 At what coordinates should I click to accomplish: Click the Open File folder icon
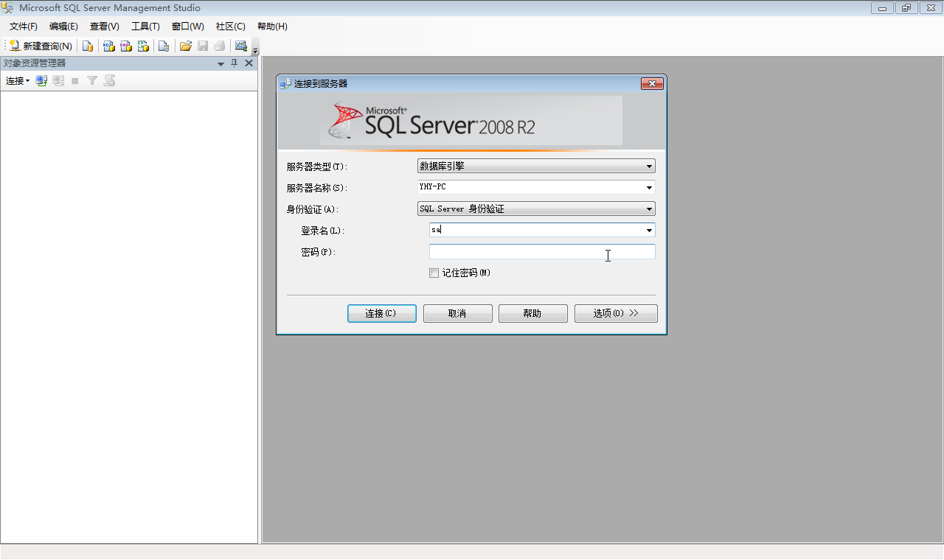pos(186,46)
